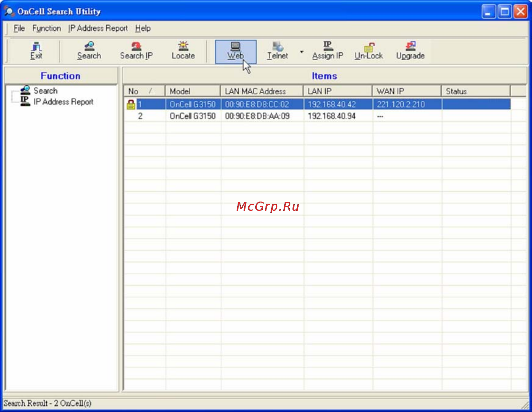Select Search in the Function tree

45,91
